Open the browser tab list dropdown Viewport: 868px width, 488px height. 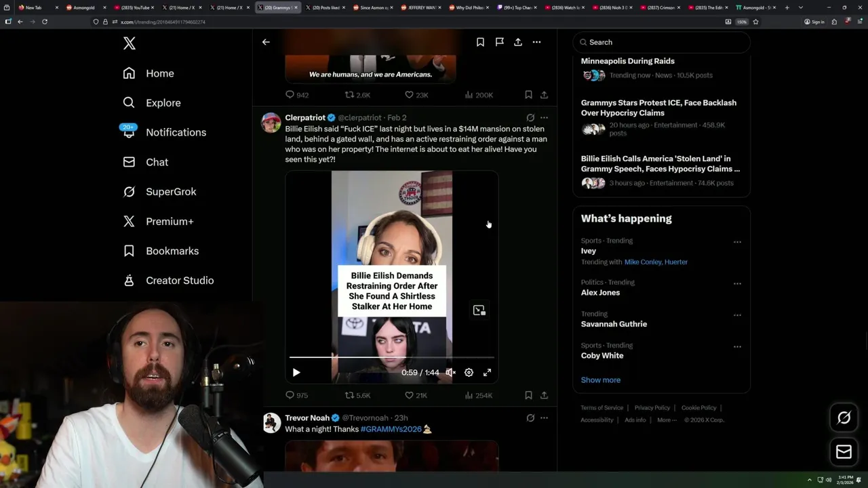pyautogui.click(x=801, y=7)
